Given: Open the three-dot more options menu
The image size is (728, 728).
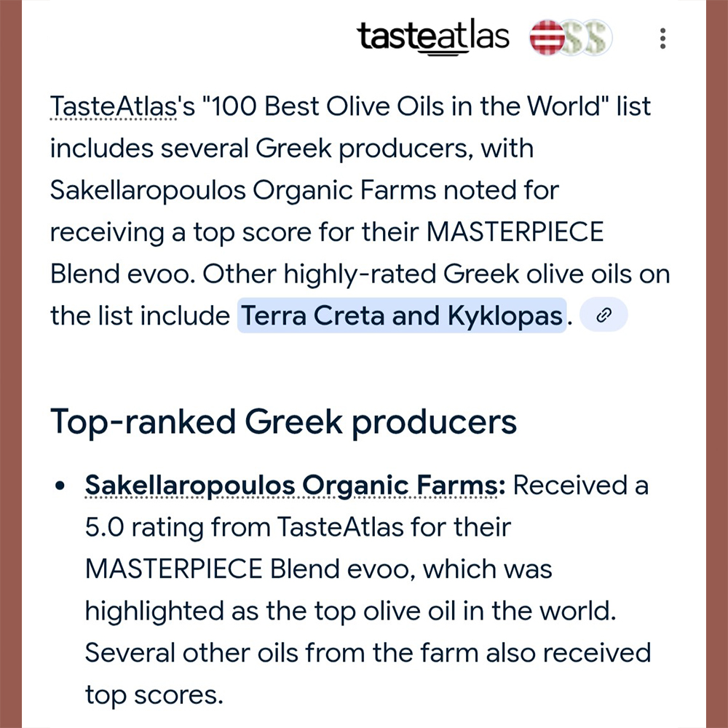Looking at the screenshot, I should pyautogui.click(x=662, y=38).
